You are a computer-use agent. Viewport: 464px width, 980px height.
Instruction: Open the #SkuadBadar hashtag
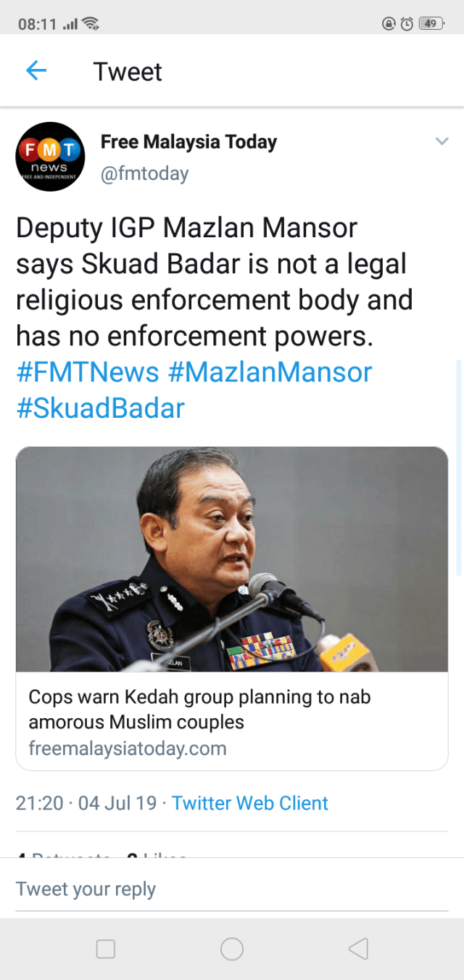coord(100,408)
